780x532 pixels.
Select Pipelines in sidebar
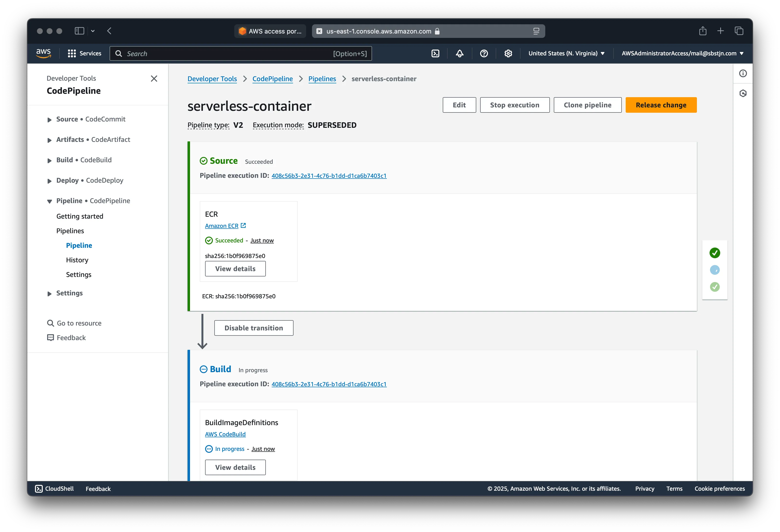coord(70,231)
